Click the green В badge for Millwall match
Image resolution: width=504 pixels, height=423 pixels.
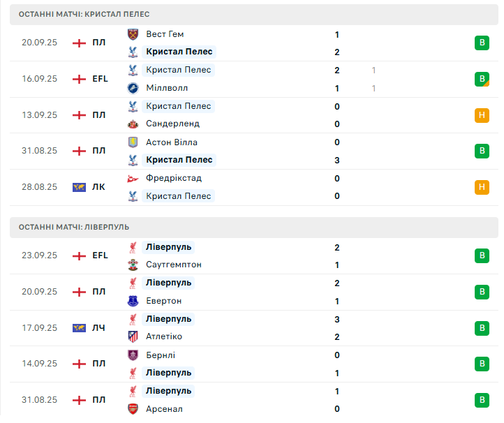[482, 79]
